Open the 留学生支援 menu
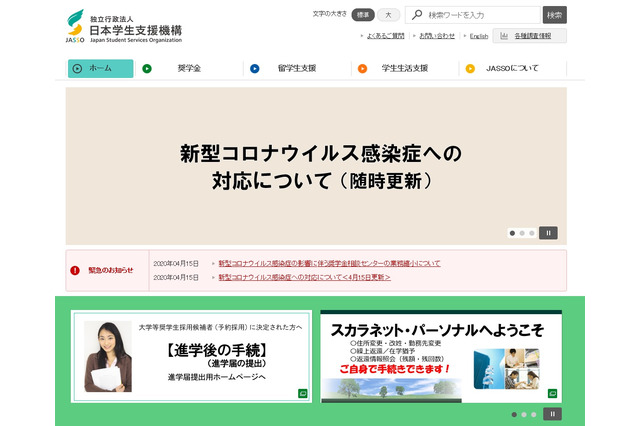Image resolution: width=640 pixels, height=426 pixels. point(297,69)
